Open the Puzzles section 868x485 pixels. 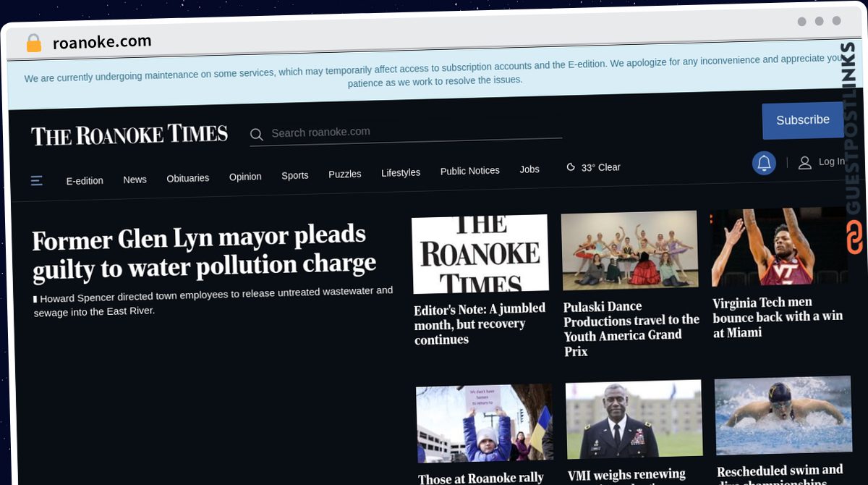coord(345,174)
